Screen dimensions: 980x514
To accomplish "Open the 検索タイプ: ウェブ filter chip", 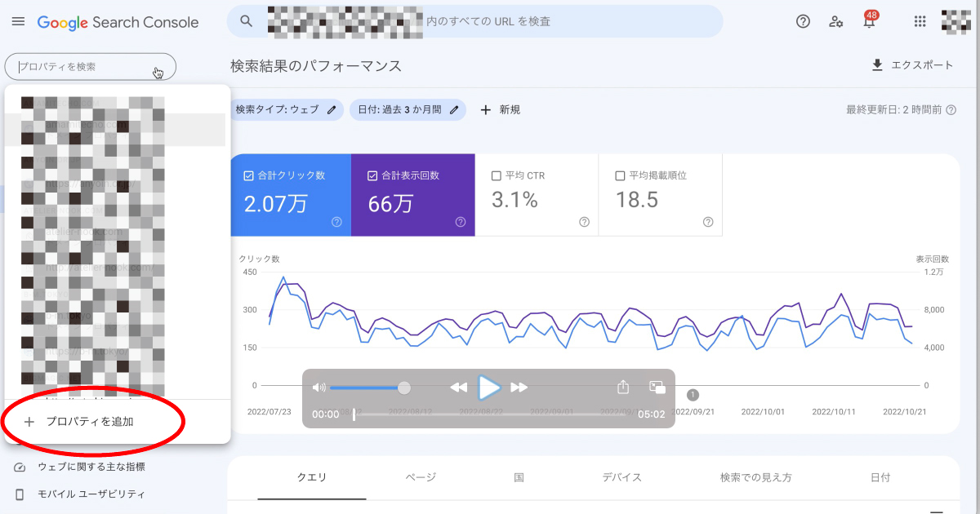I will click(x=286, y=109).
